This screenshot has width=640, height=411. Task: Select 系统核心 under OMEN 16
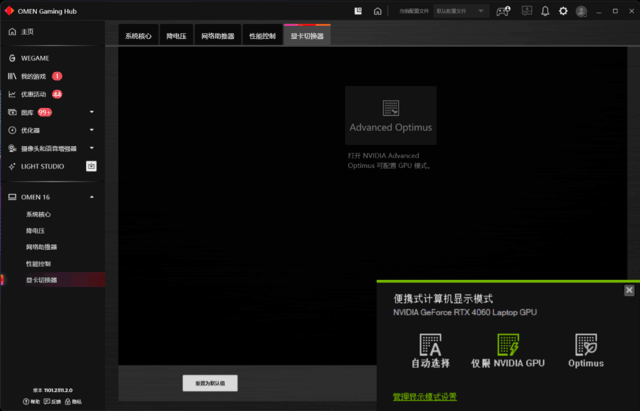pos(38,215)
